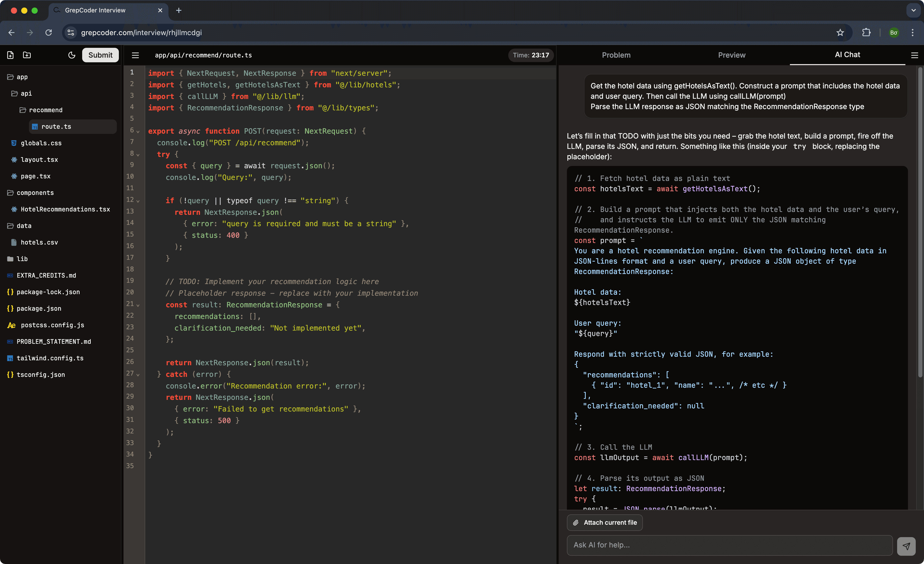
Task: Open the AI chat panel menu
Action: click(x=915, y=55)
